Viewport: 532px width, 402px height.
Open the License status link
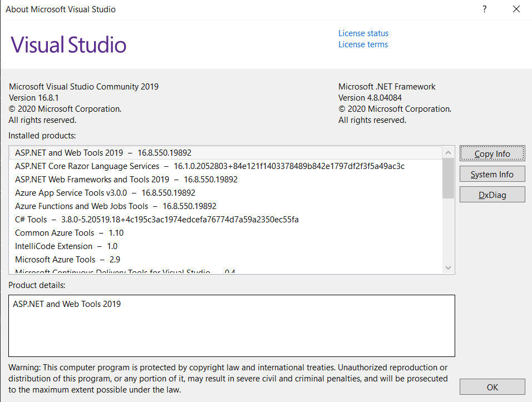363,33
